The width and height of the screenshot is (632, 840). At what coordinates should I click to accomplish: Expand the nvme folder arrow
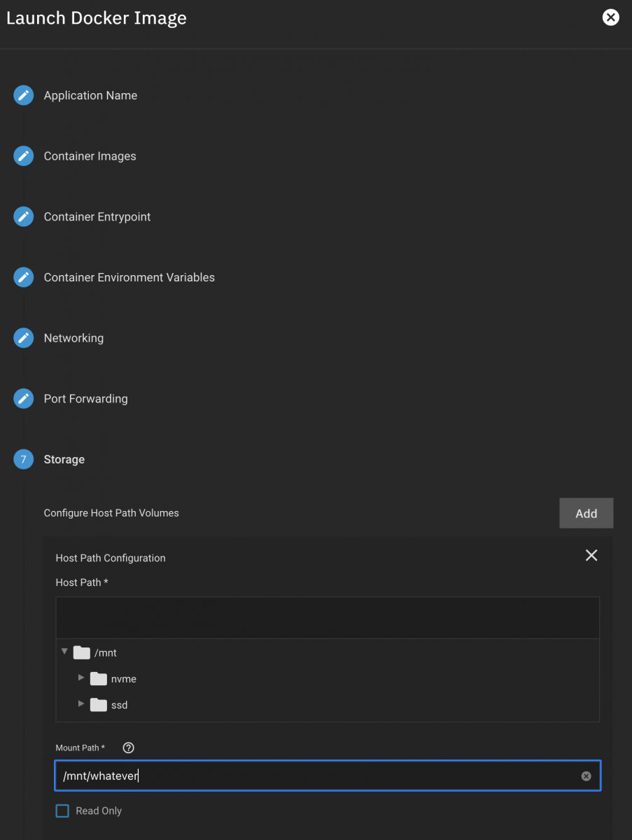[x=81, y=678]
